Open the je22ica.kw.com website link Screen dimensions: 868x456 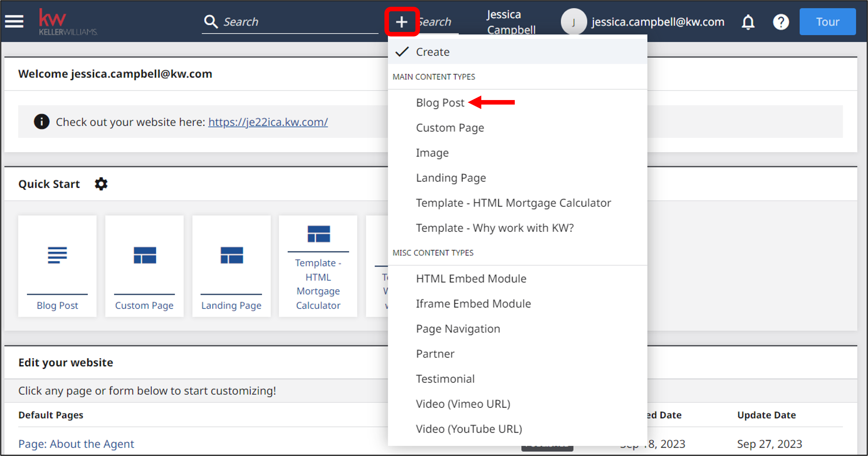pyautogui.click(x=268, y=122)
